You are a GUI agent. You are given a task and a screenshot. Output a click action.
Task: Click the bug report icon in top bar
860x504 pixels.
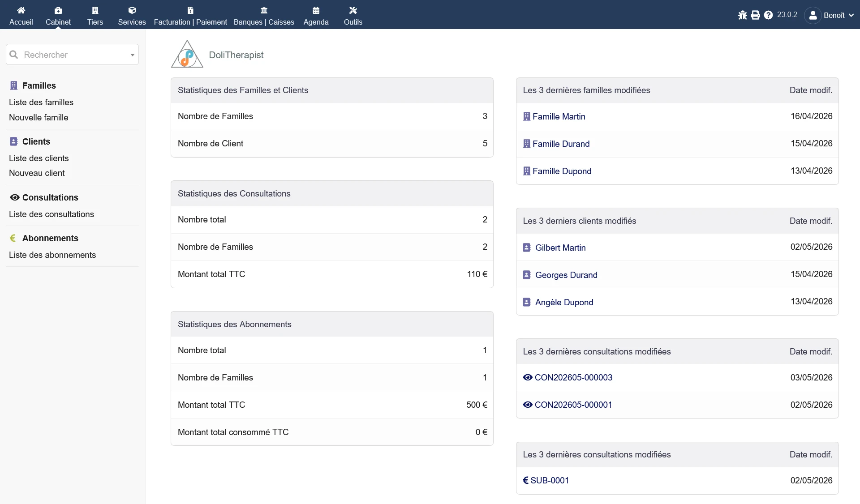(743, 15)
